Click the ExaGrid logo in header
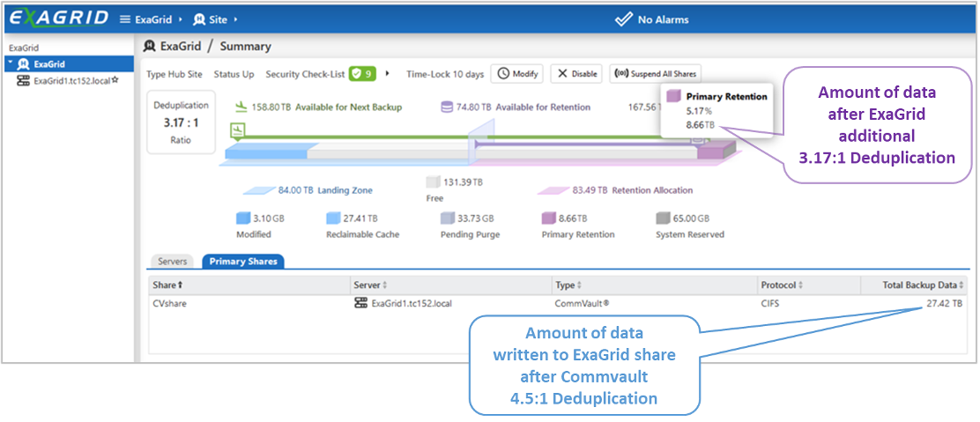This screenshot has width=980, height=422. click(59, 18)
